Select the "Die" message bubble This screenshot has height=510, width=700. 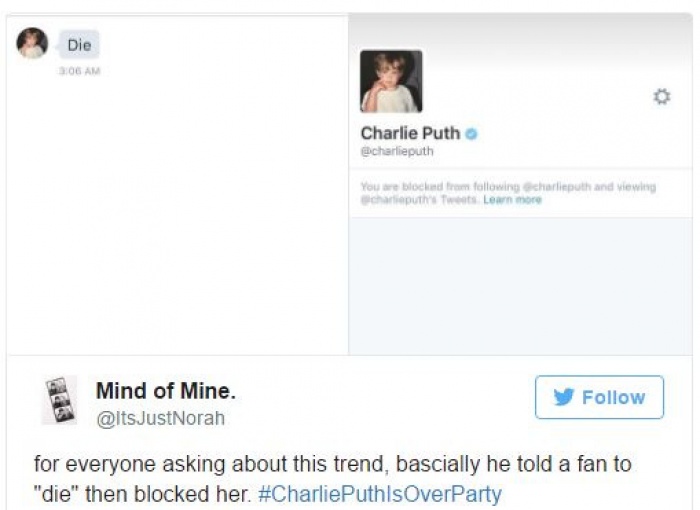pyautogui.click(x=79, y=45)
